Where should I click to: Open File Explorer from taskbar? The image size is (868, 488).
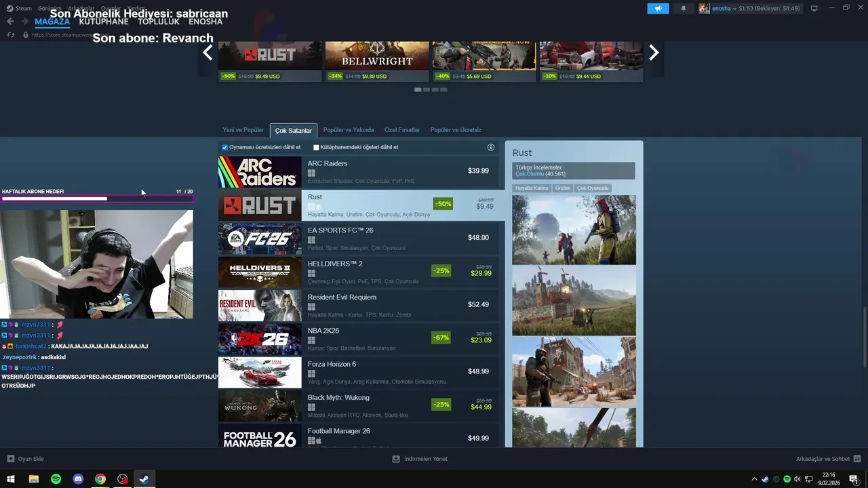tap(33, 479)
